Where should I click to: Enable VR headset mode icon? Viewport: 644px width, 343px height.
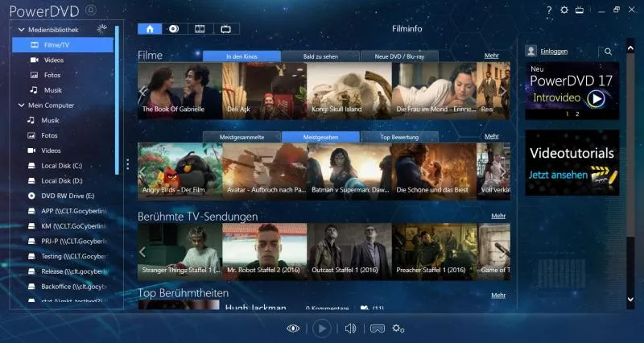click(378, 329)
